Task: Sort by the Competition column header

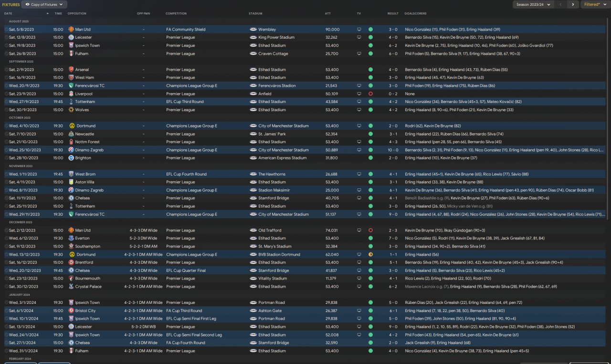Action: (176, 13)
